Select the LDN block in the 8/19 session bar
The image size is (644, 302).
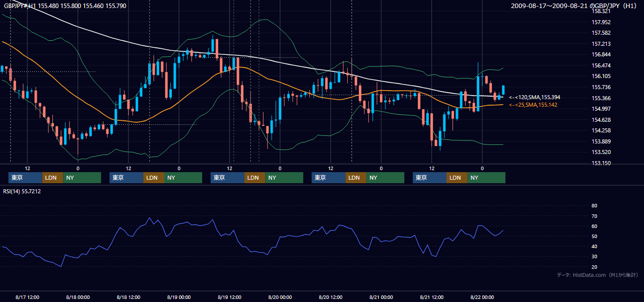tap(255, 178)
